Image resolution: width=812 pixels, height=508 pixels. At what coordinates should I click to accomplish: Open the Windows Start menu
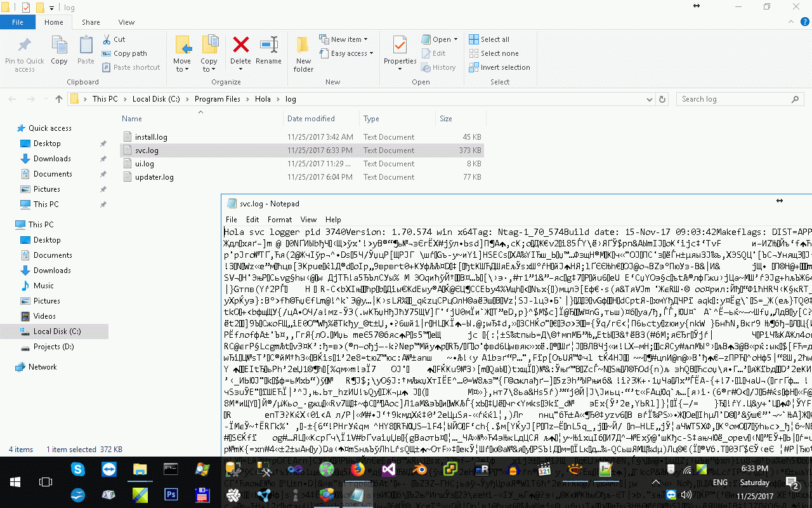(15, 482)
